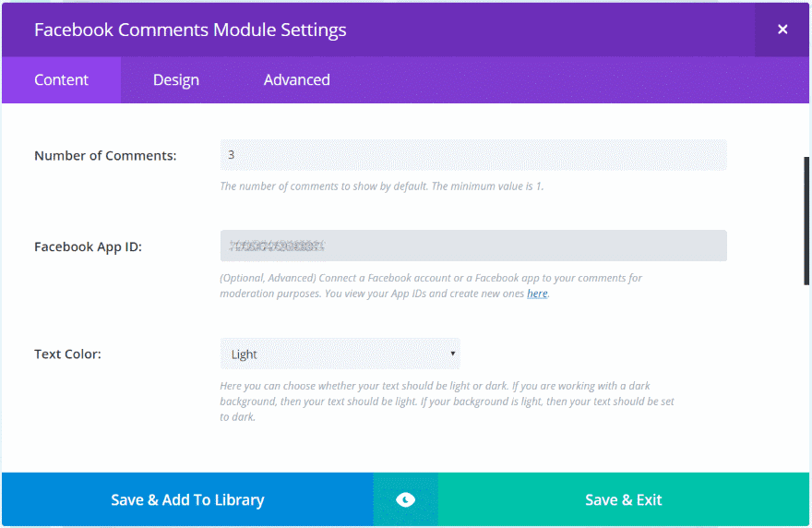This screenshot has height=528, width=812.
Task: Open the Text Color dropdown
Action: point(340,354)
